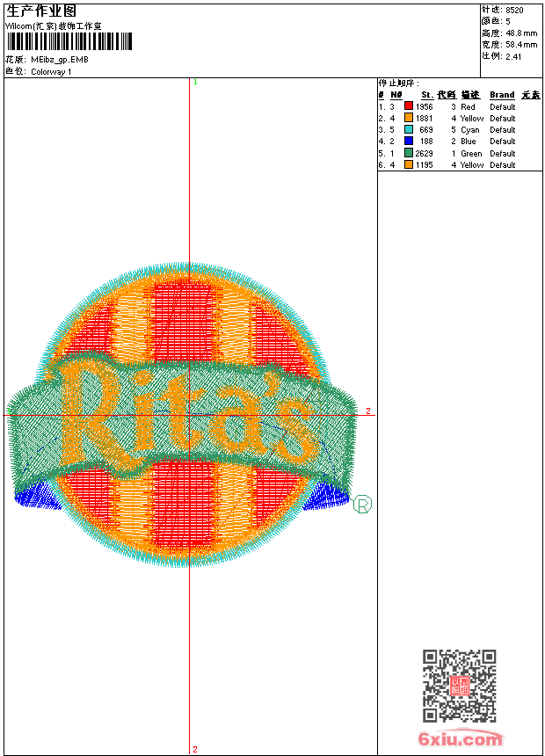Click the Default brand in the Green row
This screenshot has height=756, width=545.
pyautogui.click(x=503, y=154)
